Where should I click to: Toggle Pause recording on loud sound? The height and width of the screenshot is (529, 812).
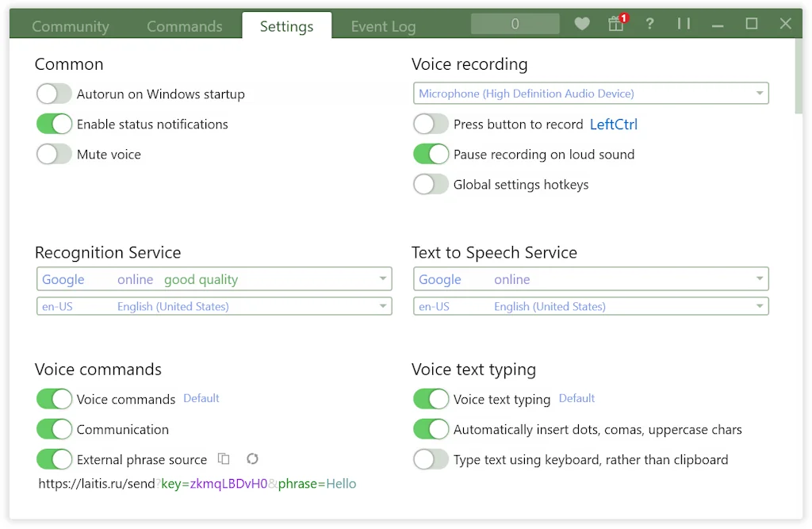(x=431, y=155)
